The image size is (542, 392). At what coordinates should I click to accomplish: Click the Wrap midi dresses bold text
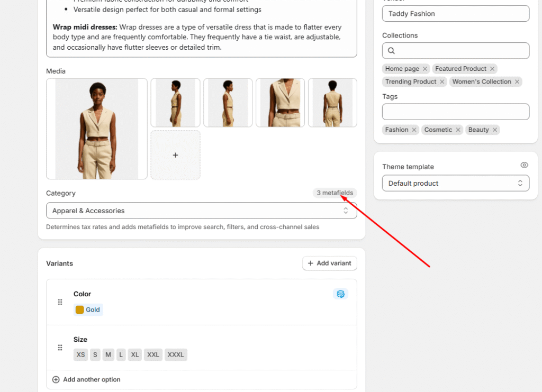85,27
